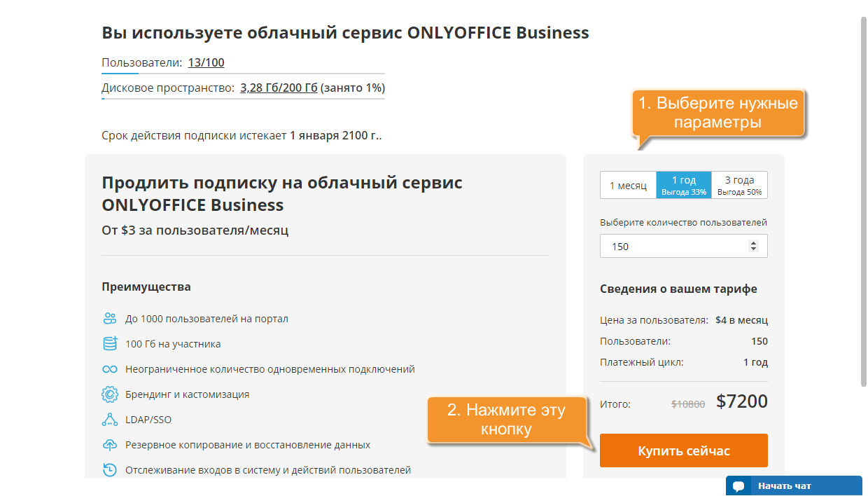
Task: Click "Неограниченное количество одновременных подключений" text
Action: point(270,369)
